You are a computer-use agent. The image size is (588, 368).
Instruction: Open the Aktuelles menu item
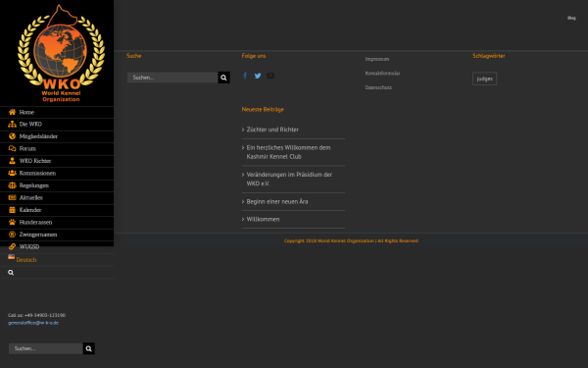(57, 198)
